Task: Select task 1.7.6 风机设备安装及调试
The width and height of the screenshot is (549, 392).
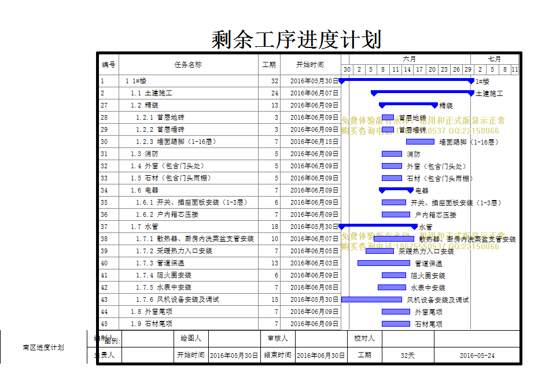Action: [x=219, y=299]
